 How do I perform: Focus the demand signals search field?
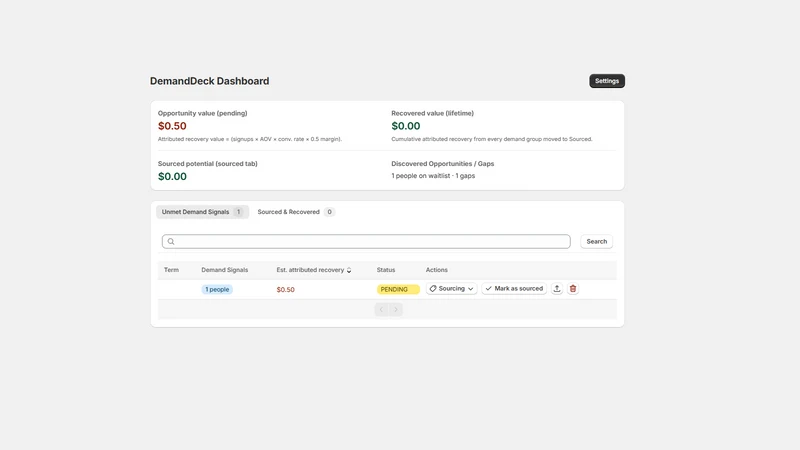click(366, 241)
